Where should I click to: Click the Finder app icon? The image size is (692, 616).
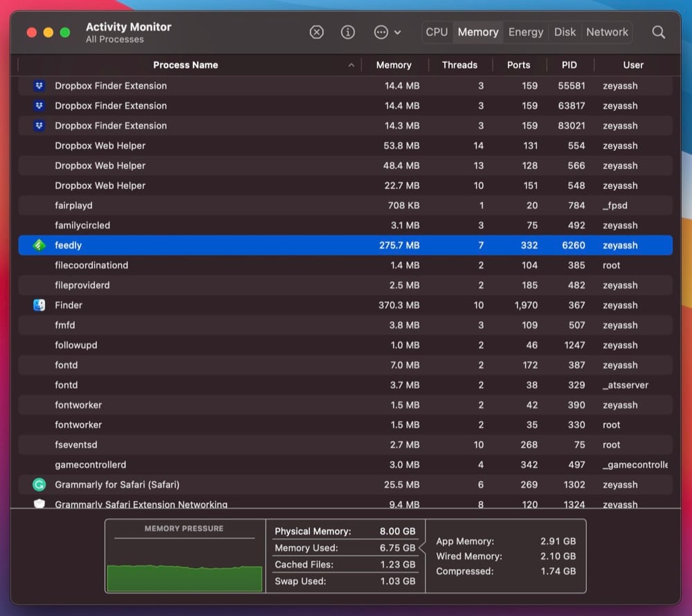(39, 305)
